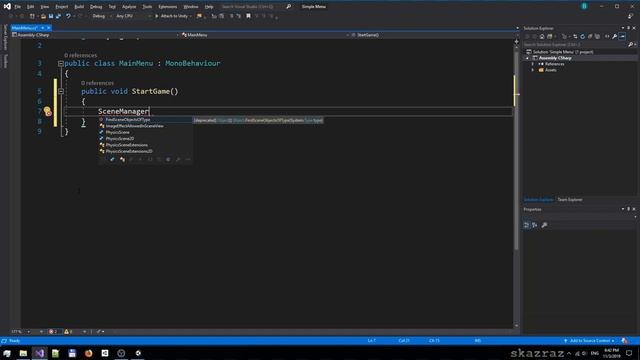This screenshot has width=640, height=360.
Task: Open the File menu
Action: point(18,7)
